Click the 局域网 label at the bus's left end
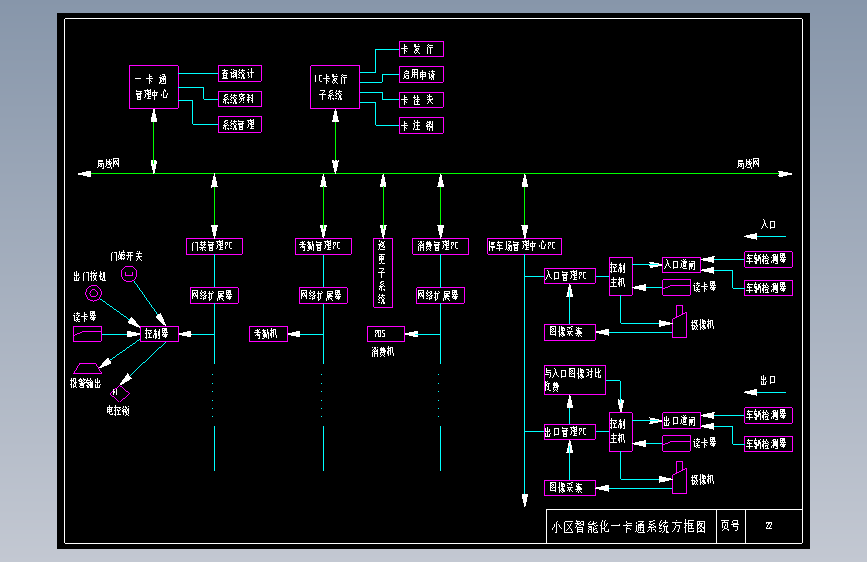This screenshot has height=562, width=867. [x=108, y=164]
